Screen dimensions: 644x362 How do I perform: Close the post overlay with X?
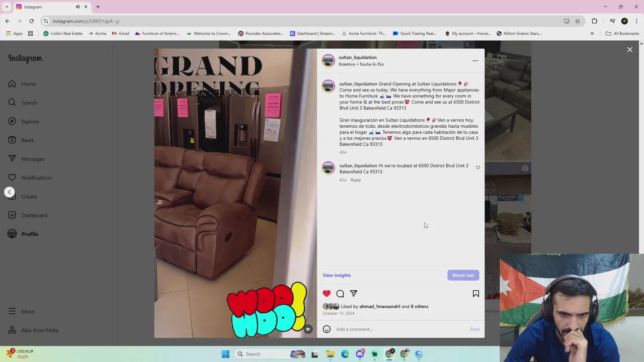pyautogui.click(x=630, y=50)
